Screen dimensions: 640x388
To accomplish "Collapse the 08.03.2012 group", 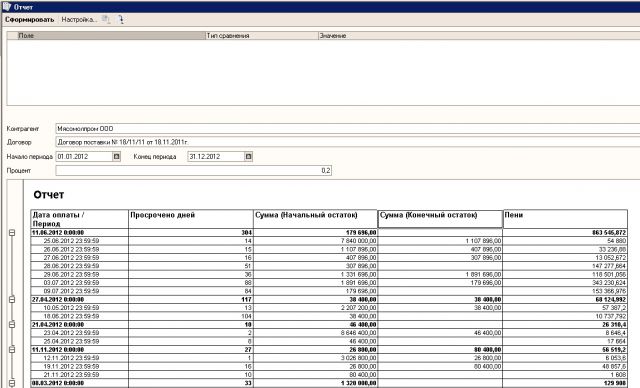I will click(x=12, y=383).
